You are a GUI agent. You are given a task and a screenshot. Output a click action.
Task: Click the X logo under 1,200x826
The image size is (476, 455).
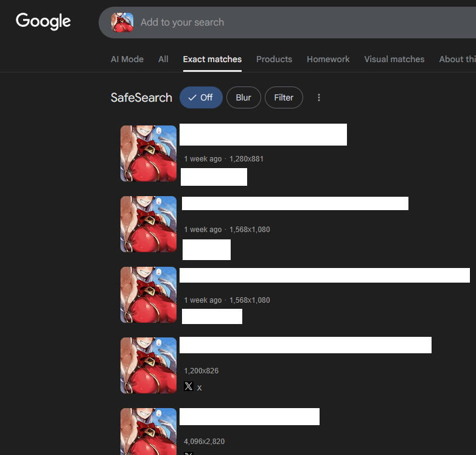(189, 386)
